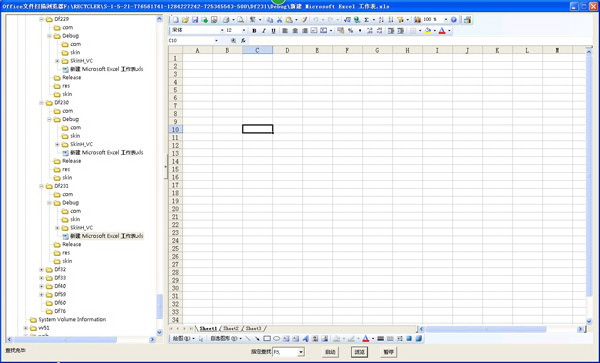This screenshot has height=363, width=600.
Task: Click the Help question mark icon
Action: point(454,20)
